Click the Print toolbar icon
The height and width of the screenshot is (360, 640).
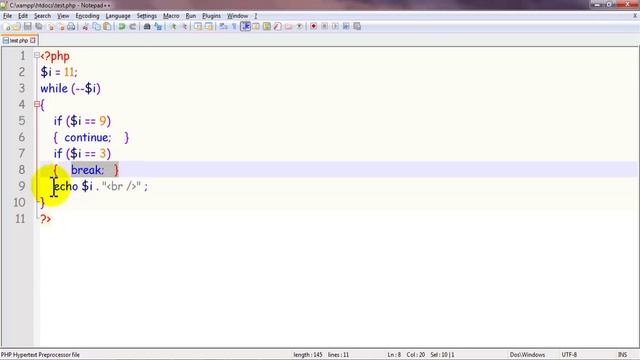(x=71, y=27)
